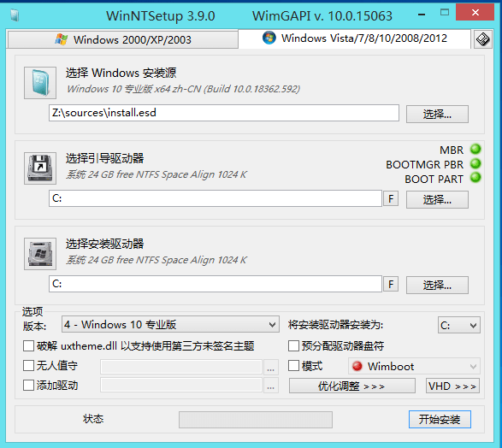
Task: Click F button next to boot drive field
Action: [391, 198]
